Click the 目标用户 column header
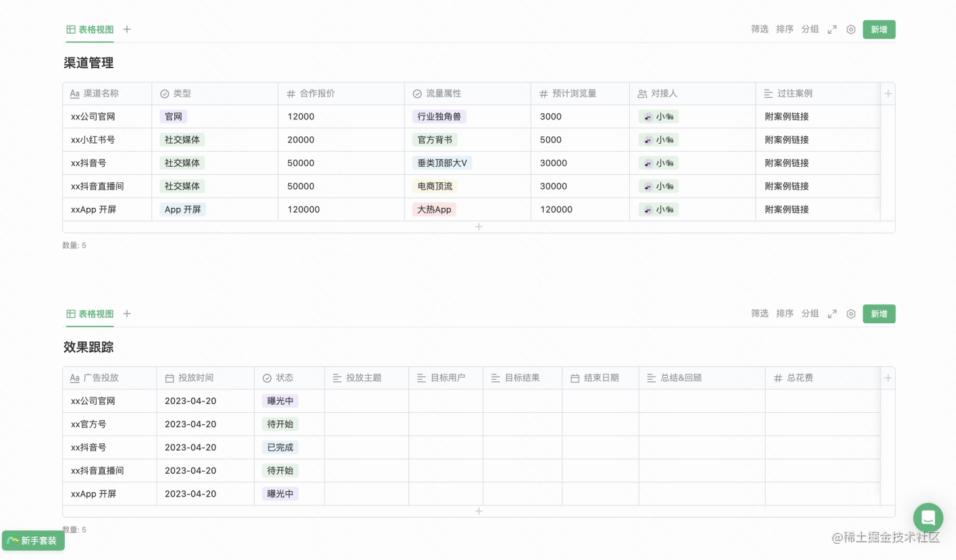Viewport: 956px width, 560px height. click(x=446, y=378)
